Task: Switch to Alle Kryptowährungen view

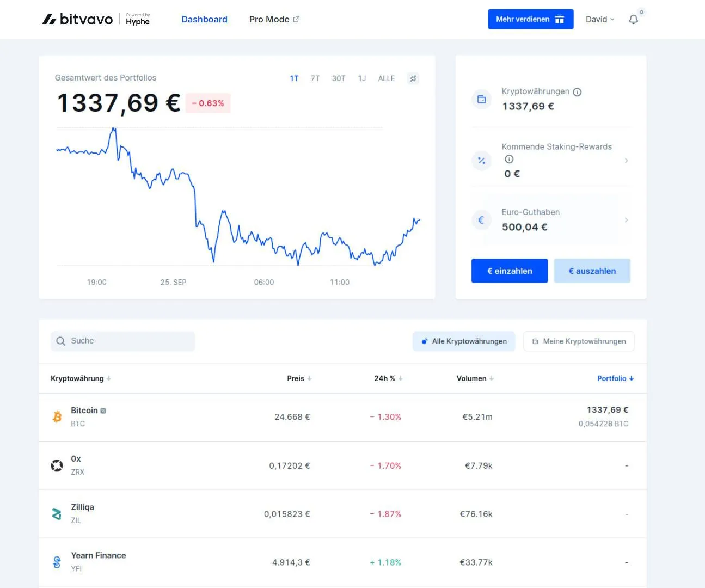Action: tap(463, 341)
